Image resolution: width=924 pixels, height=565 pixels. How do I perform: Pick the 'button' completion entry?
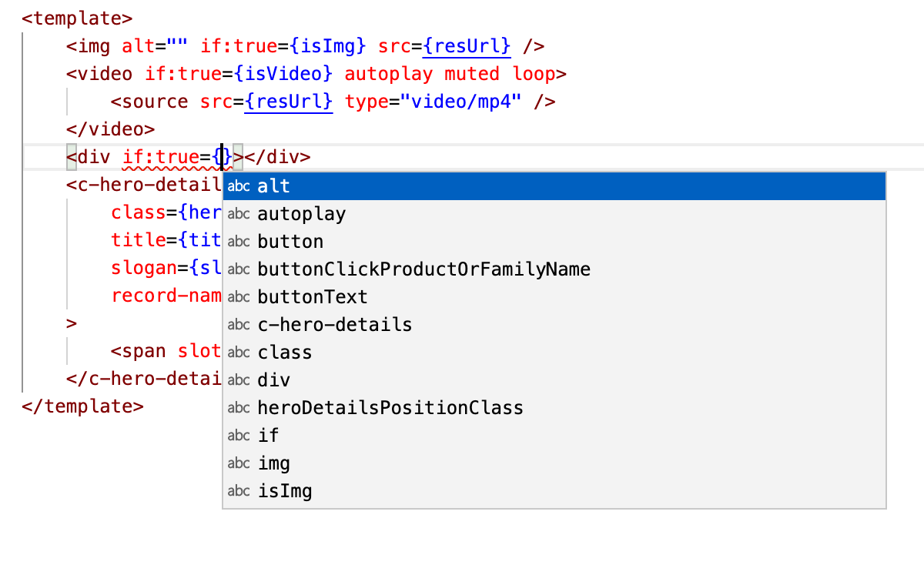(x=554, y=242)
